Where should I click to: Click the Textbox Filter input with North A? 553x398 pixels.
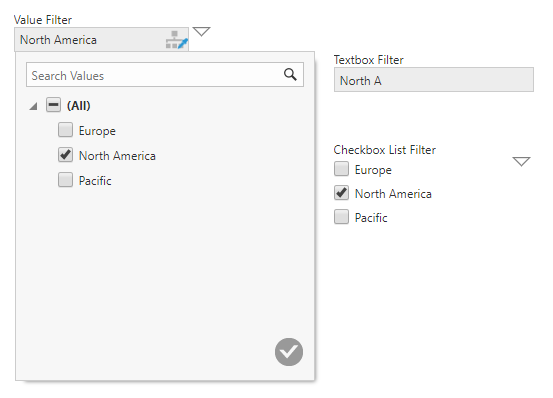click(x=434, y=80)
